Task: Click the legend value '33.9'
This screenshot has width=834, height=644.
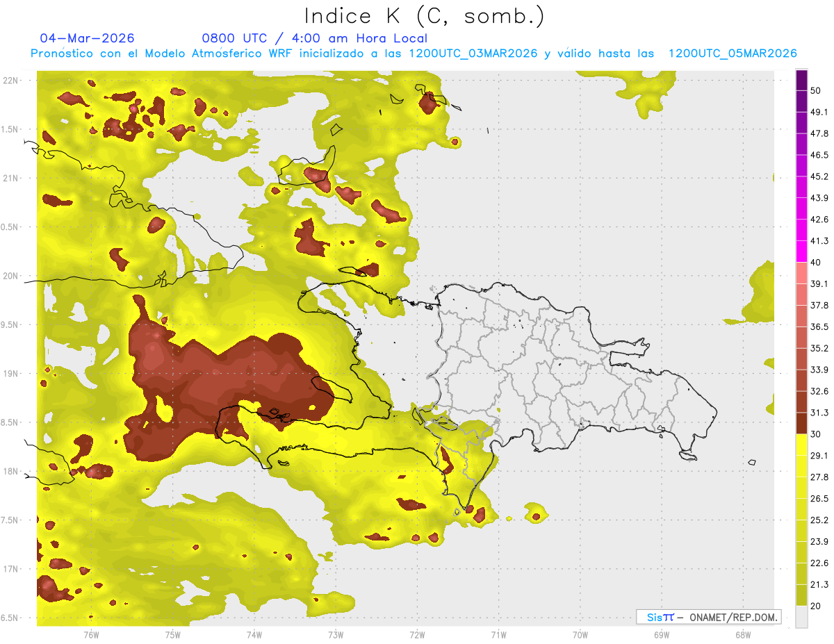Action: point(819,370)
